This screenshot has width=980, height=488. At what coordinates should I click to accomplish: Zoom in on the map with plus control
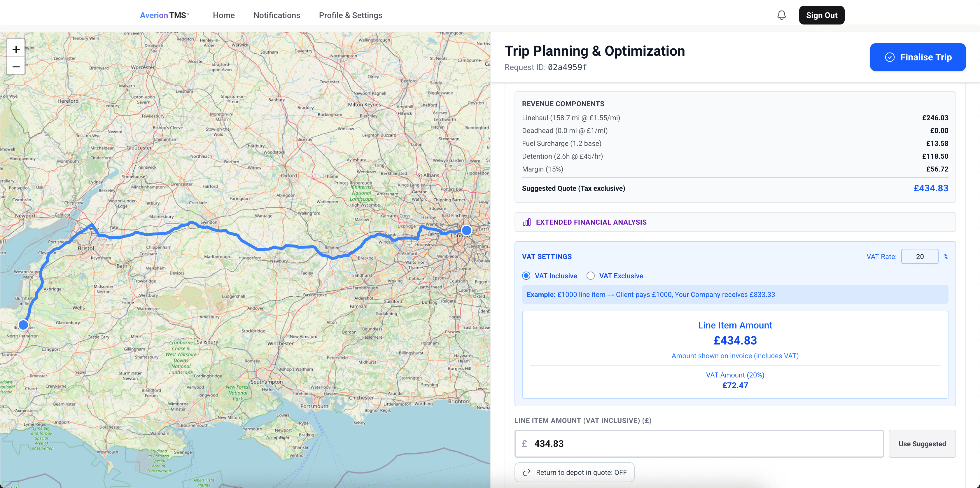[x=15, y=49]
